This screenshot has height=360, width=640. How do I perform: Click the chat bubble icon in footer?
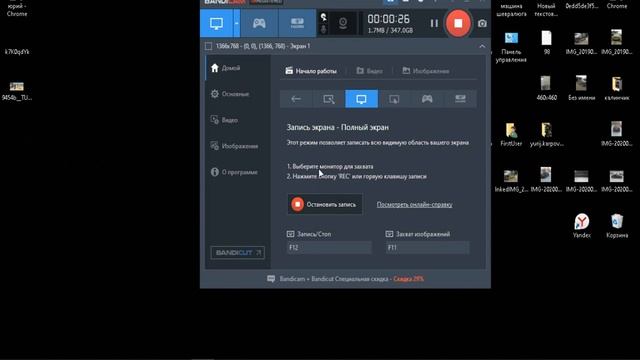click(271, 279)
